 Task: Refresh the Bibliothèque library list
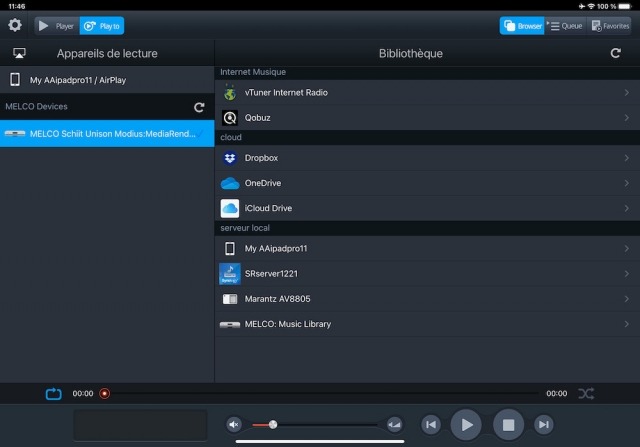[x=616, y=53]
